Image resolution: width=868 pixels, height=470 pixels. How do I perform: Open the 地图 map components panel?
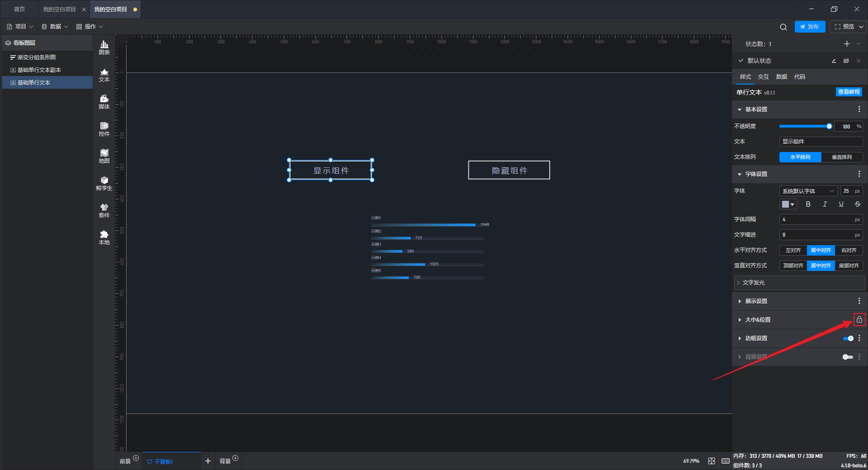[x=104, y=156]
